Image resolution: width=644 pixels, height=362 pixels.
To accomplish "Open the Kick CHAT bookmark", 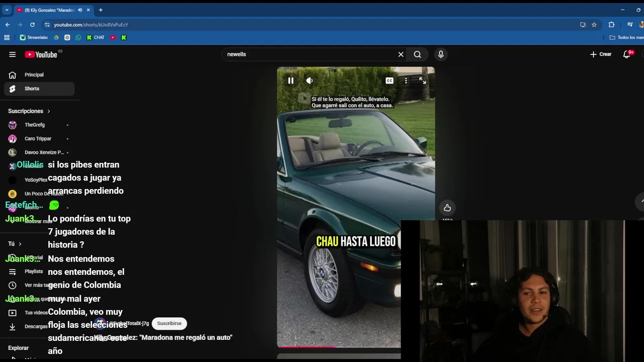I will (96, 37).
